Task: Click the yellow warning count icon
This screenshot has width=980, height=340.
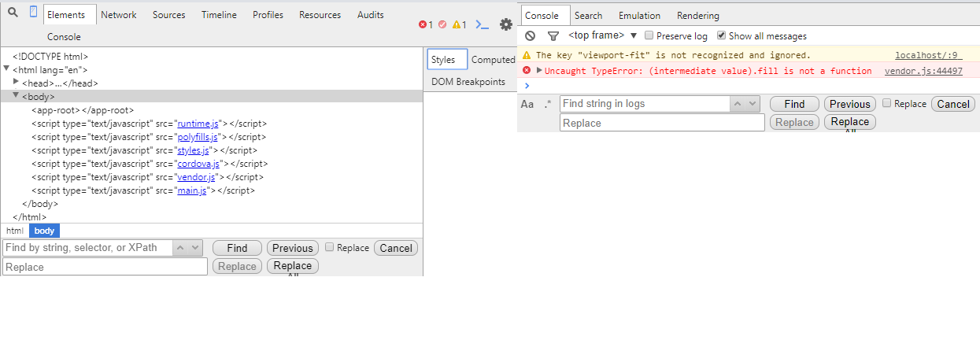Action: (457, 24)
